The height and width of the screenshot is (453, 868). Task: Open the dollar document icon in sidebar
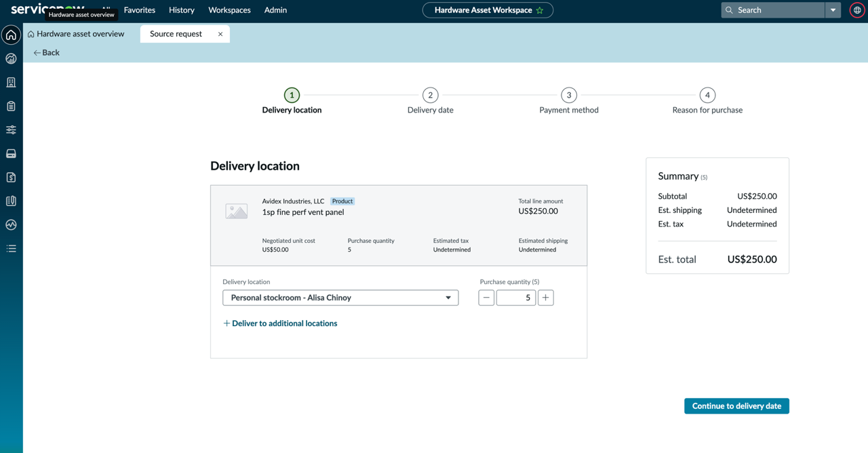(x=11, y=178)
